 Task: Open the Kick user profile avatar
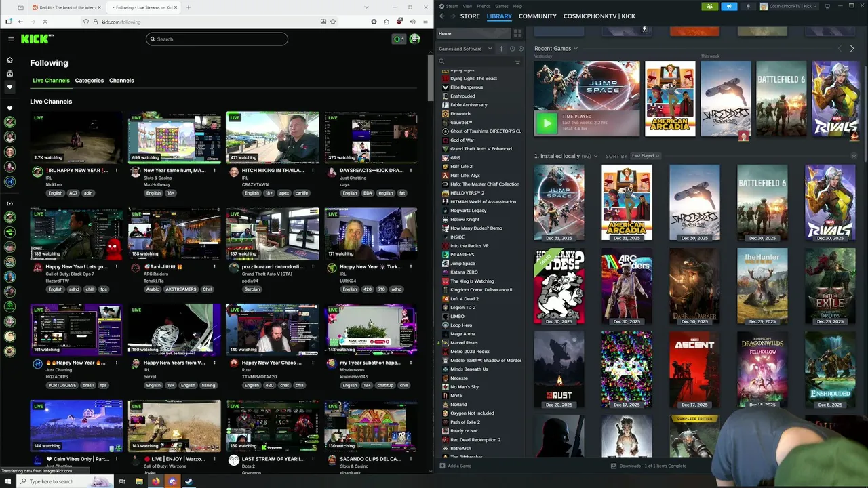414,39
